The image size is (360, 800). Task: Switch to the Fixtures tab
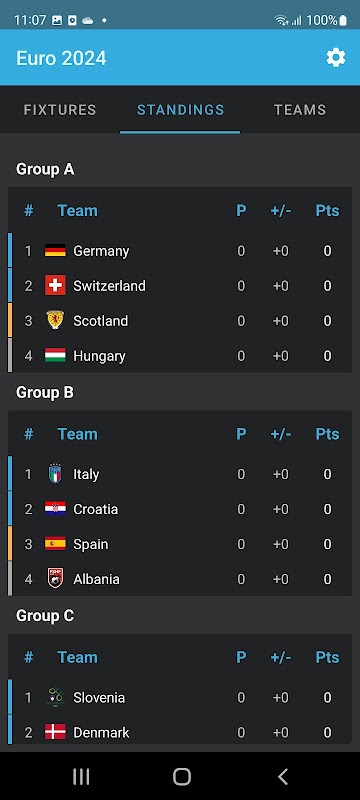coord(60,110)
